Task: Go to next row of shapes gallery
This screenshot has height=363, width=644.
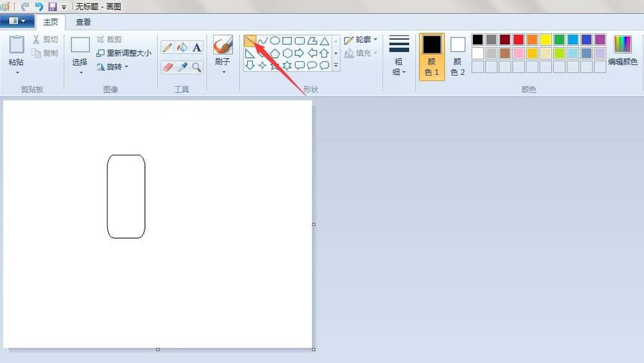Action: coord(336,53)
